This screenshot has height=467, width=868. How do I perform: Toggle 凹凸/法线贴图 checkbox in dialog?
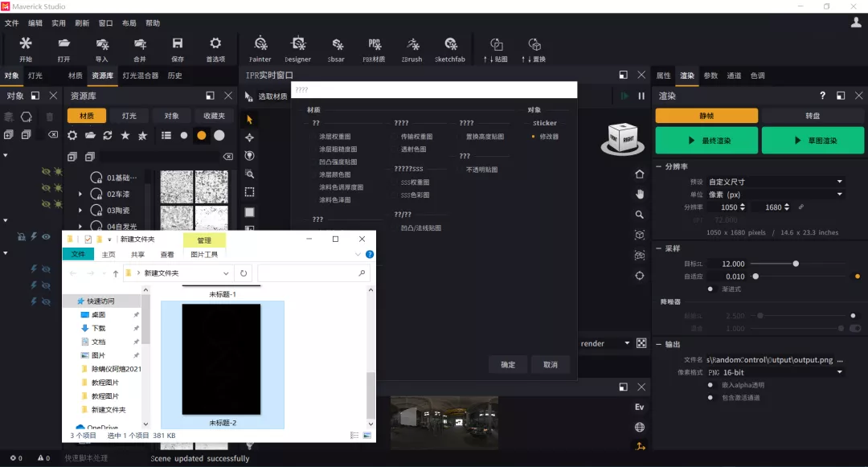(x=395, y=227)
